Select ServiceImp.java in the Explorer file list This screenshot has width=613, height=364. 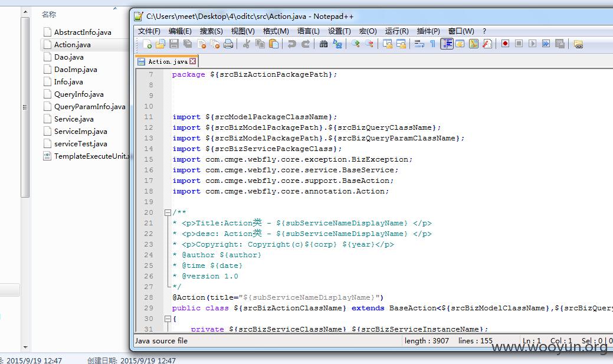[x=81, y=132]
